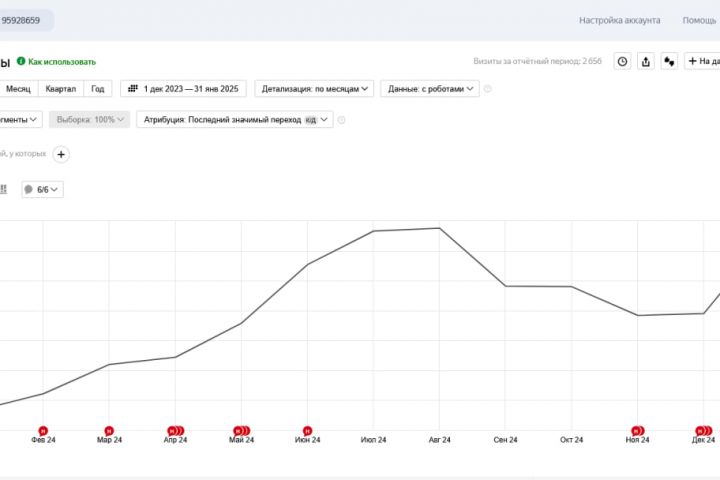The image size is (720, 480).
Task: Click the annotation markers above Дек 24
Action: [x=703, y=431]
